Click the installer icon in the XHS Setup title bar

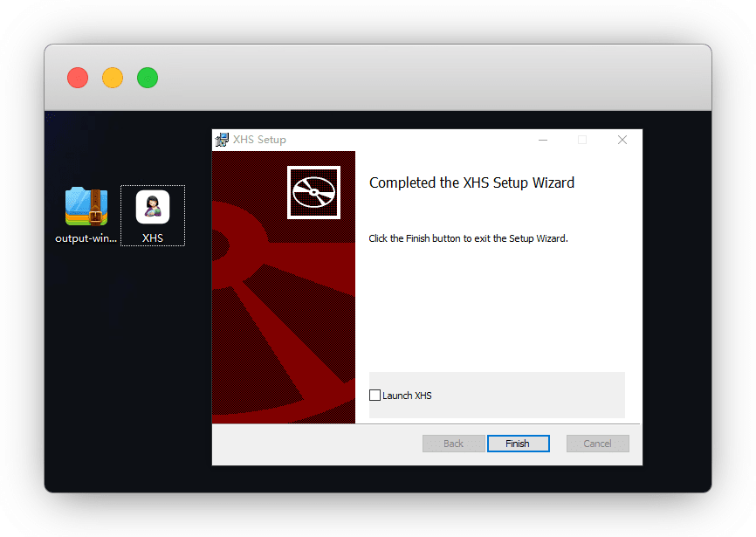click(223, 140)
